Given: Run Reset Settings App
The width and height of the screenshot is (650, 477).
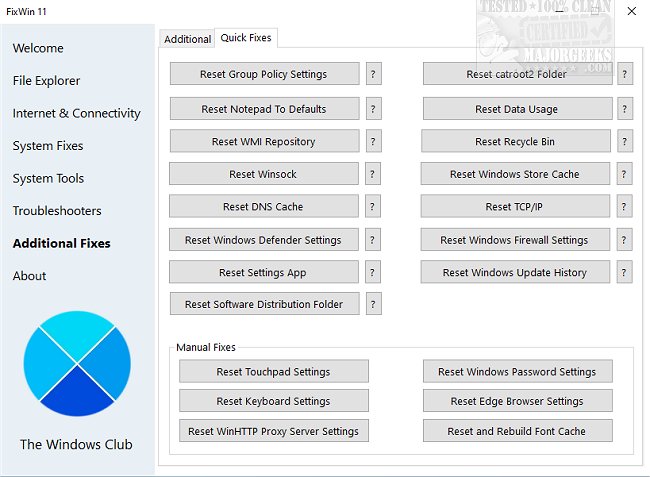Looking at the screenshot, I should pos(264,272).
